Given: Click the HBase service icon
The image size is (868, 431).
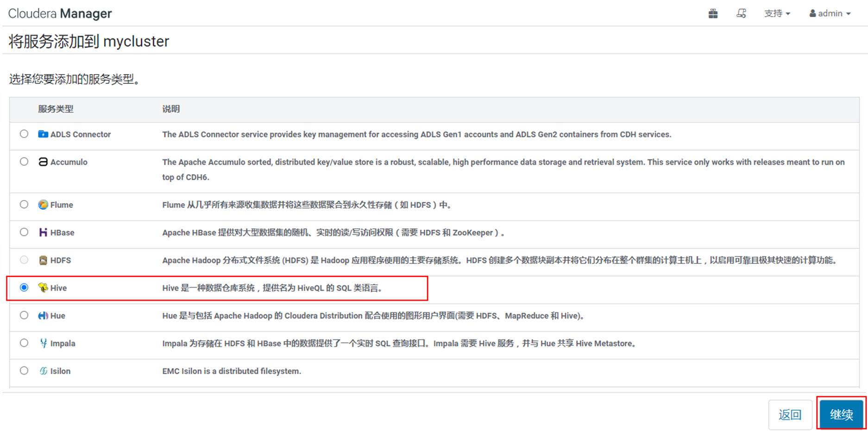Looking at the screenshot, I should click(43, 232).
